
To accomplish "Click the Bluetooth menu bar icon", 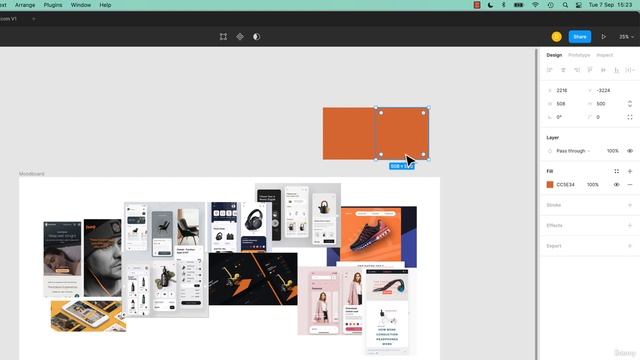I will [504, 5].
